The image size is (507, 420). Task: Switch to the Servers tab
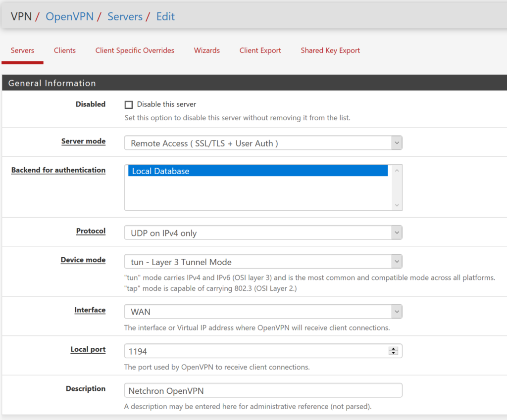click(x=22, y=50)
